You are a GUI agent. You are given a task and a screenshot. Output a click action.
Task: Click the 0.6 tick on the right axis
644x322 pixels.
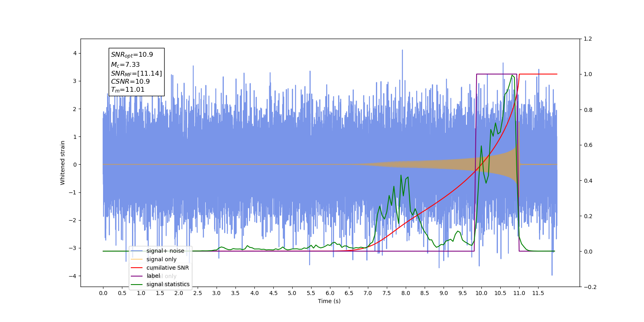point(588,145)
